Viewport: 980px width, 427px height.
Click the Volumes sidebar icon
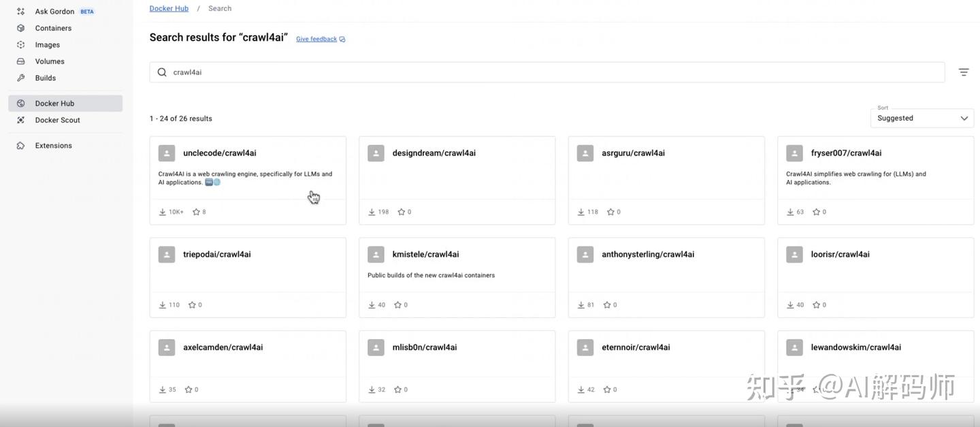(21, 61)
